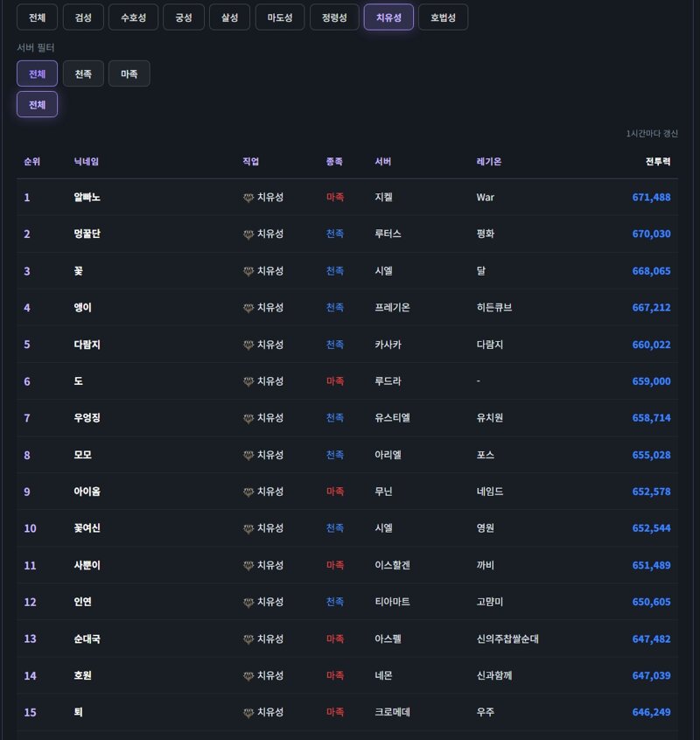Click the class icon in 우엉징's row

(248, 418)
